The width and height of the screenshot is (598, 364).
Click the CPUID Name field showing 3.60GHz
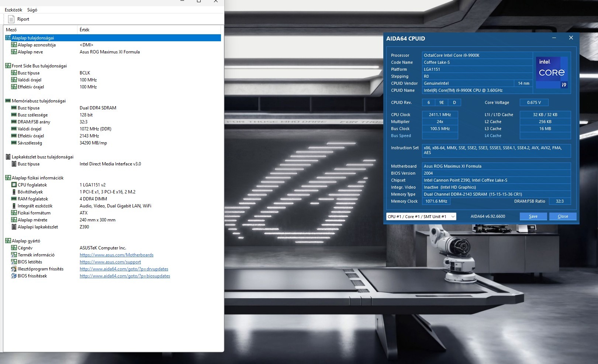click(477, 90)
